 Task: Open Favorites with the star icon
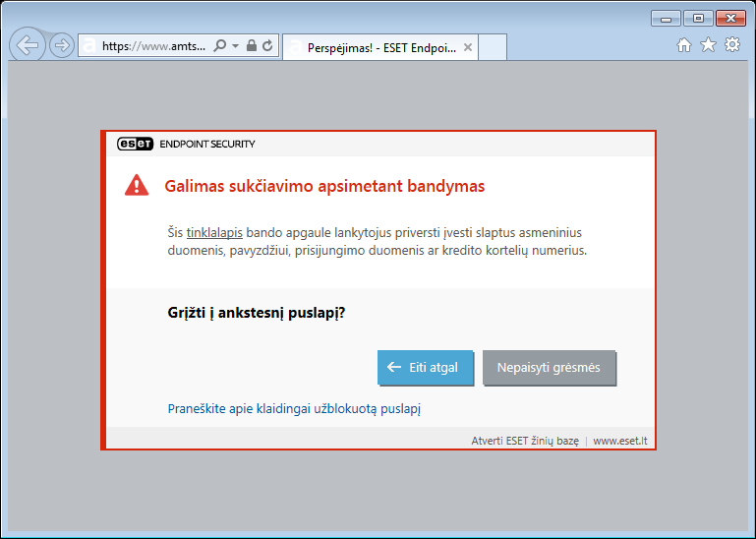click(x=708, y=45)
